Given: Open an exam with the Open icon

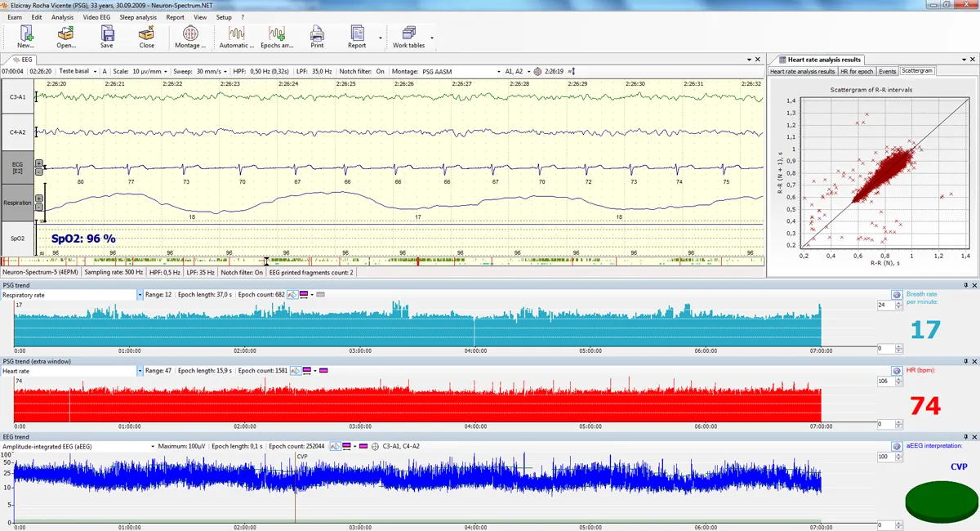Looking at the screenshot, I should [66, 34].
